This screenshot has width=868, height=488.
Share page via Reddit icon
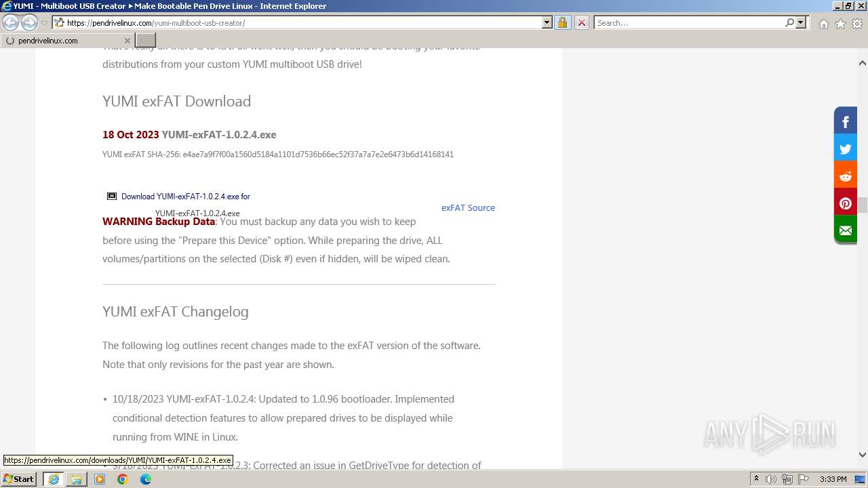click(x=846, y=176)
